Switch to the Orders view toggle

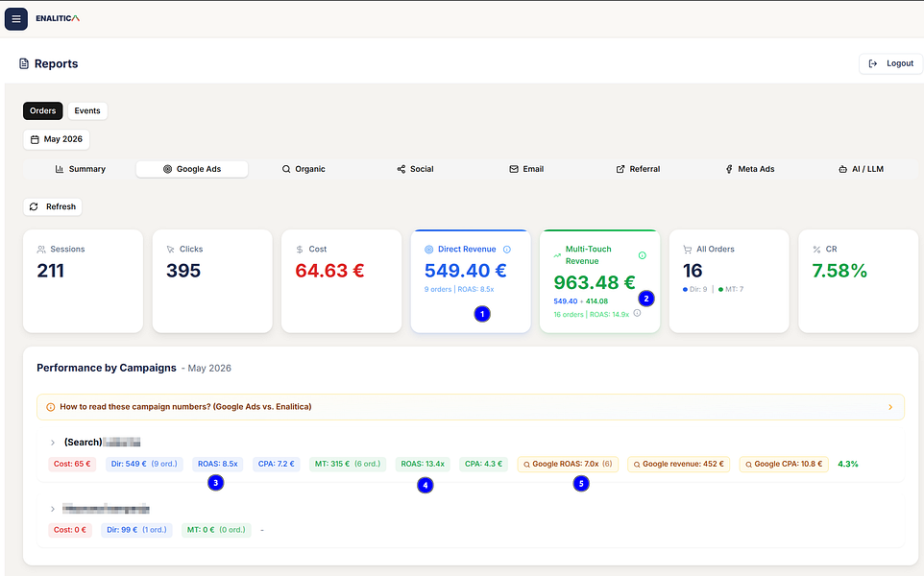tap(43, 110)
